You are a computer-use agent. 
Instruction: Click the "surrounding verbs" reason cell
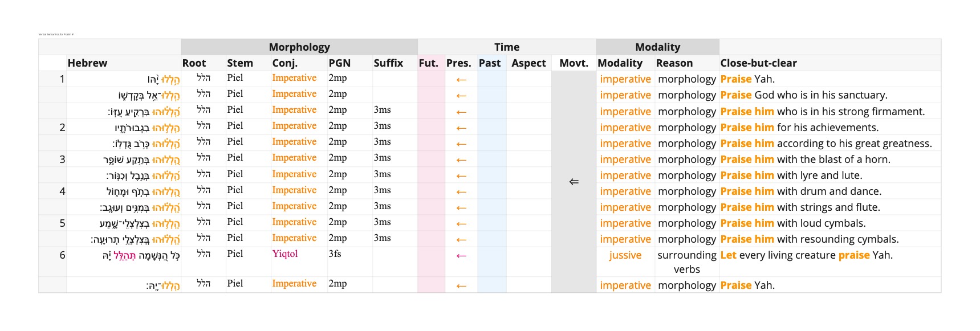coord(686,262)
